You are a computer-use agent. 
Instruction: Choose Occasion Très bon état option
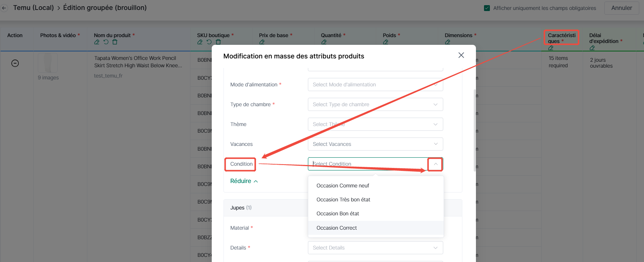[x=376, y=200]
